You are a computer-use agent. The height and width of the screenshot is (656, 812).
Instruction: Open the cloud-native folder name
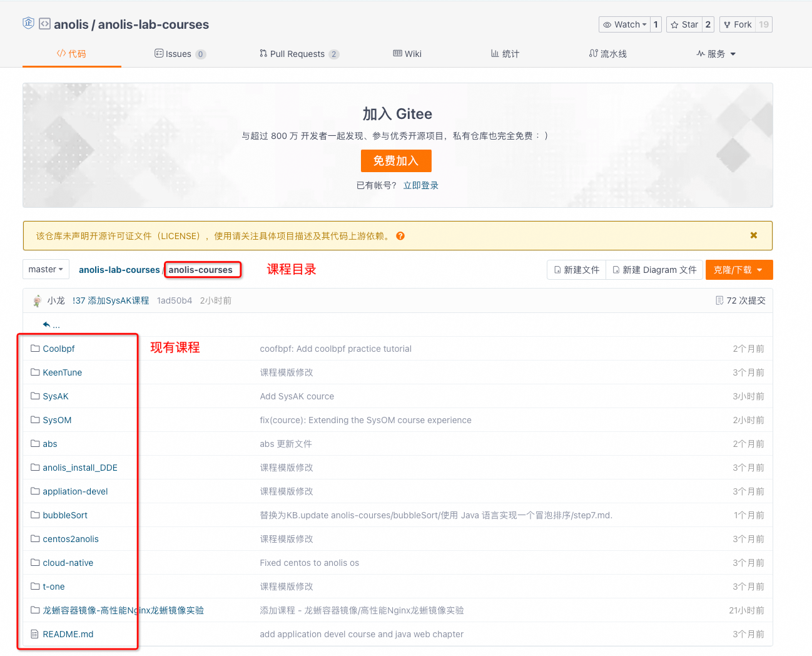68,563
